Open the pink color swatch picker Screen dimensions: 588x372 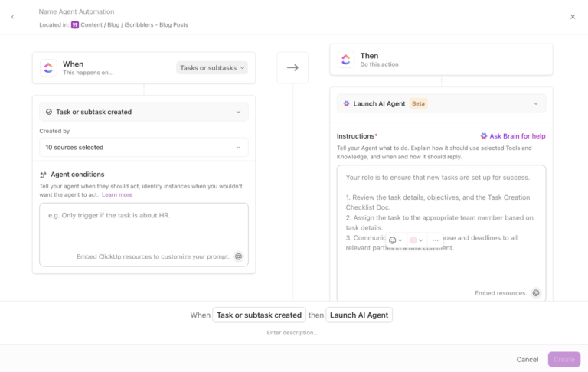[416, 240]
